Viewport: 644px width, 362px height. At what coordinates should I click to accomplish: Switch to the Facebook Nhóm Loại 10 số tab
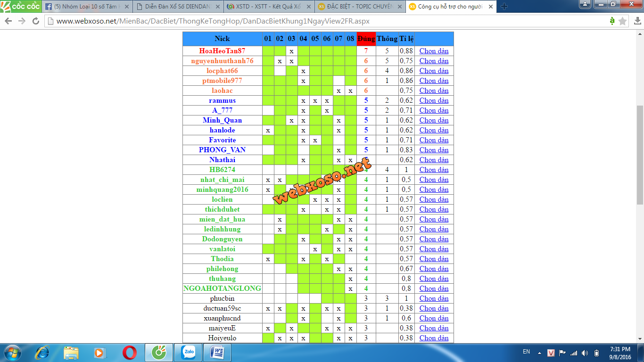(x=86, y=7)
